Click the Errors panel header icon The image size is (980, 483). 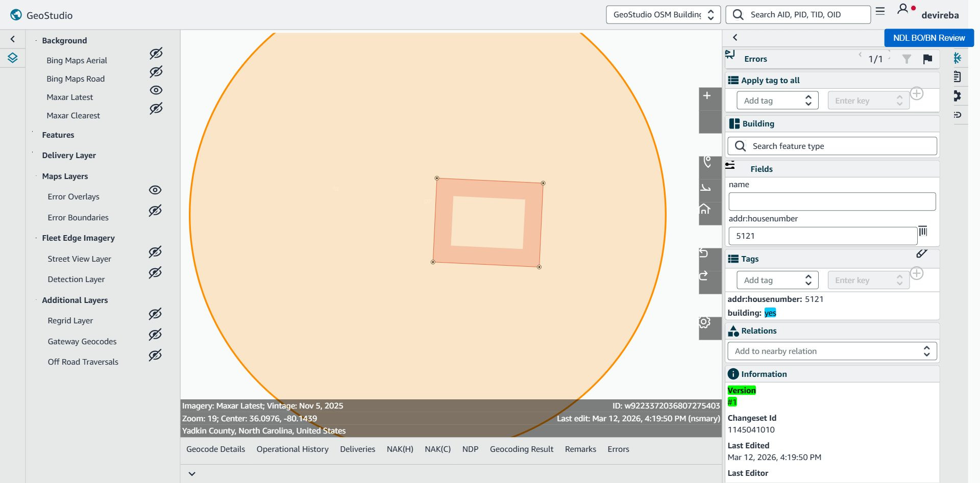[x=730, y=55]
